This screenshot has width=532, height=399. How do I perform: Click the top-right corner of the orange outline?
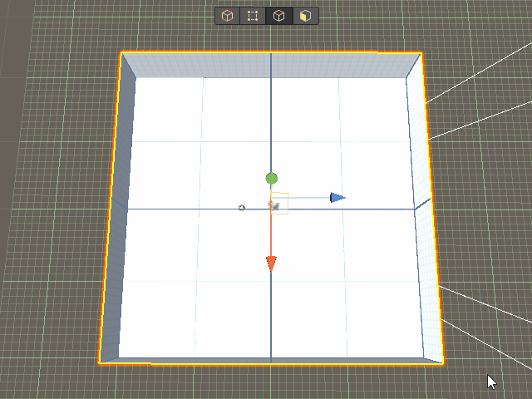pos(421,53)
